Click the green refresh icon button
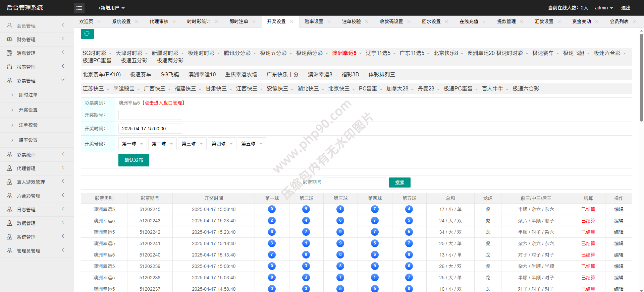 (x=87, y=34)
